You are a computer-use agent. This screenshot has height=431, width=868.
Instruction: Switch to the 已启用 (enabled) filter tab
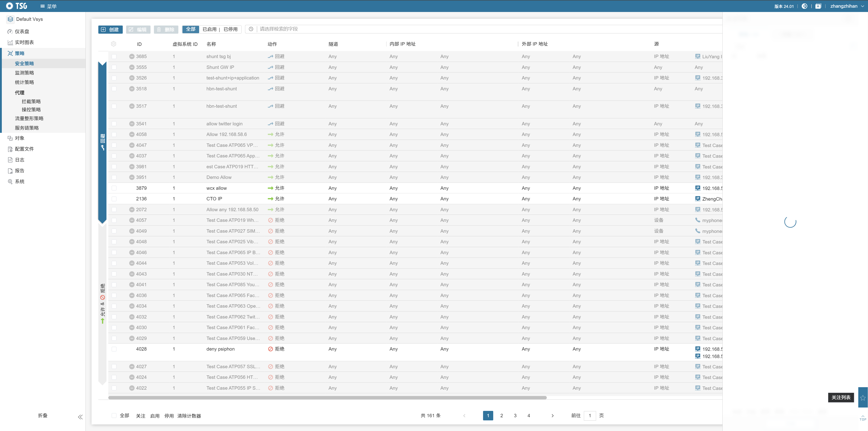click(x=209, y=29)
